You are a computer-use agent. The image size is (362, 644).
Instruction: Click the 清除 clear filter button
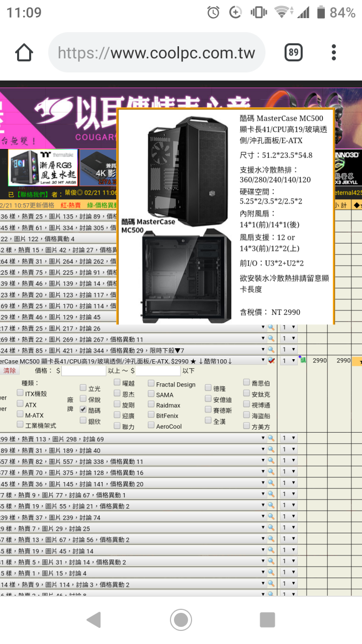coord(10,371)
